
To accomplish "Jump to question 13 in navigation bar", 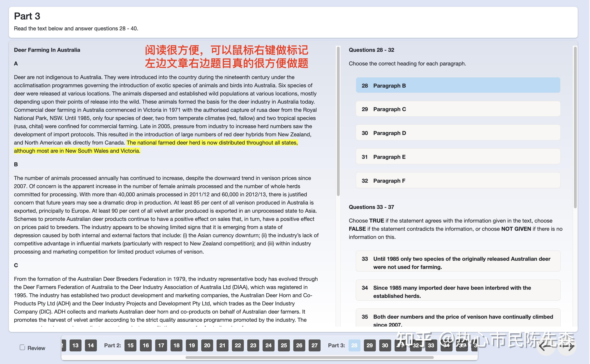I will [x=75, y=345].
